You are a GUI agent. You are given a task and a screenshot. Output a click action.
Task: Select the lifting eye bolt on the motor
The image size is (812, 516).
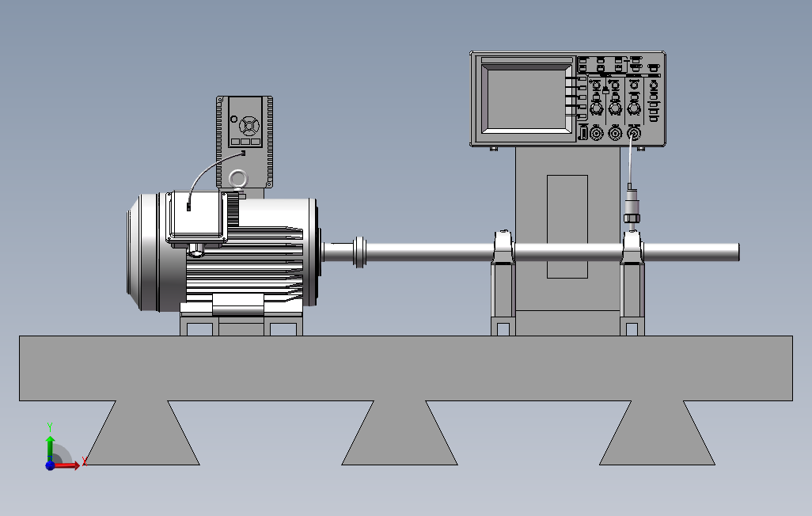click(238, 179)
